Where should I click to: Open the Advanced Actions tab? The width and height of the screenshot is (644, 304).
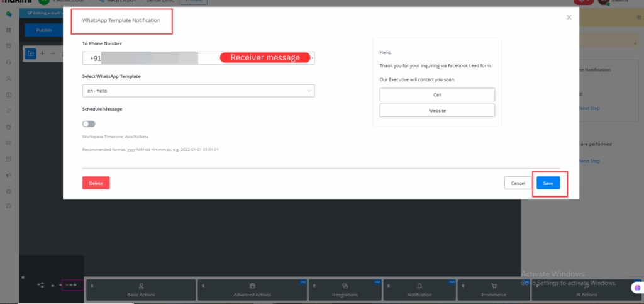tap(252, 290)
